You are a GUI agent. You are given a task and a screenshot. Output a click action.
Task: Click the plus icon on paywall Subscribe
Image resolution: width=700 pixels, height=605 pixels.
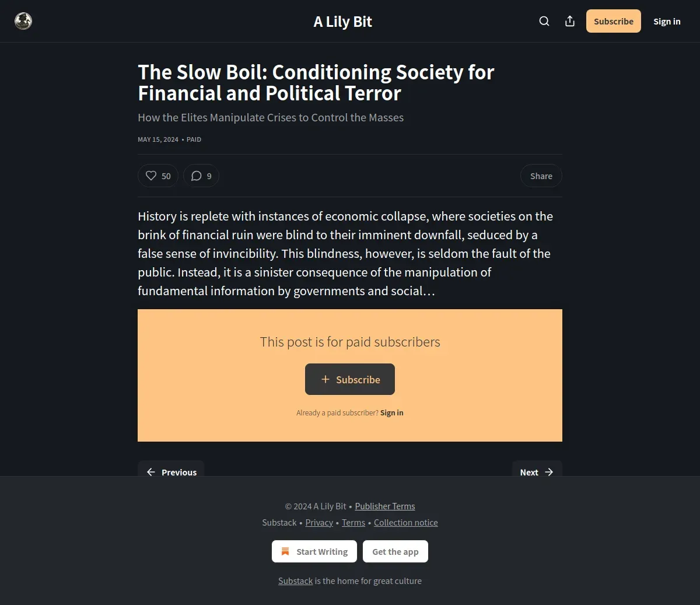pyautogui.click(x=325, y=379)
